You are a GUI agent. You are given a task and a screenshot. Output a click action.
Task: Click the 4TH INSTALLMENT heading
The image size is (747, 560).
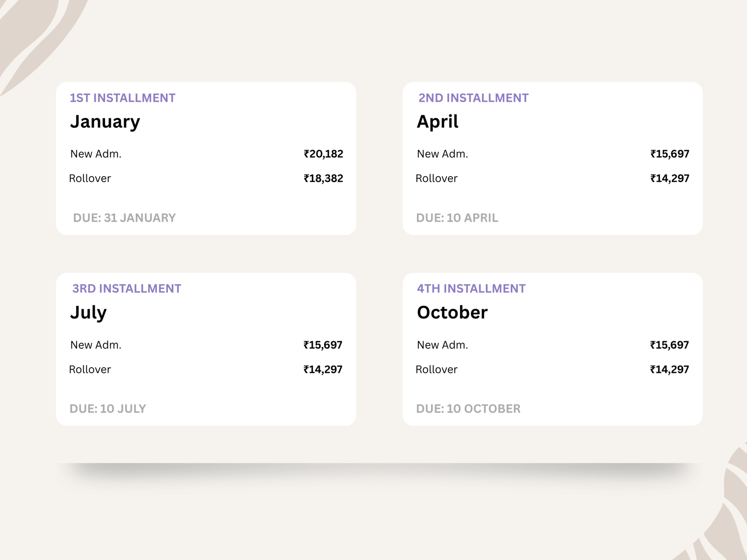pos(471,289)
